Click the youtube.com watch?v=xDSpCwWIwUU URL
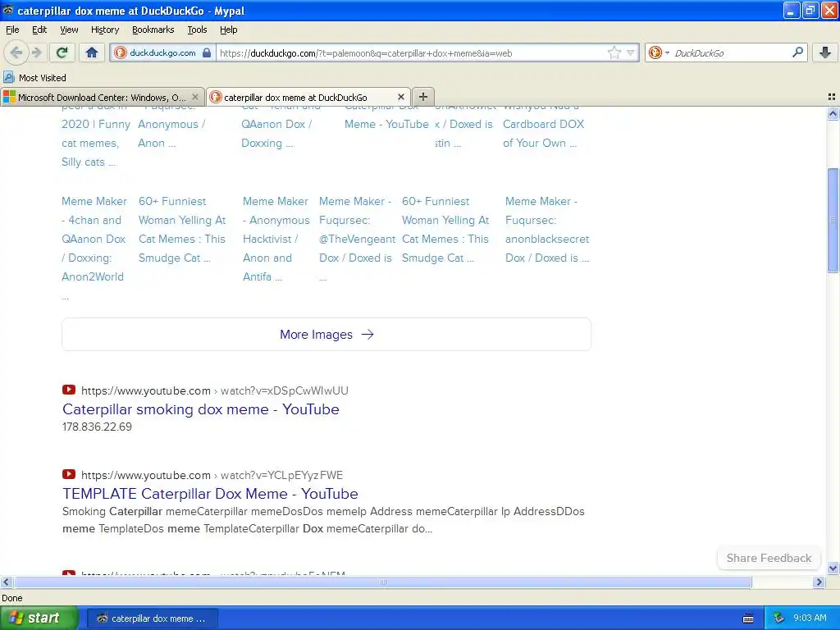This screenshot has width=840, height=630. pyautogui.click(x=215, y=390)
